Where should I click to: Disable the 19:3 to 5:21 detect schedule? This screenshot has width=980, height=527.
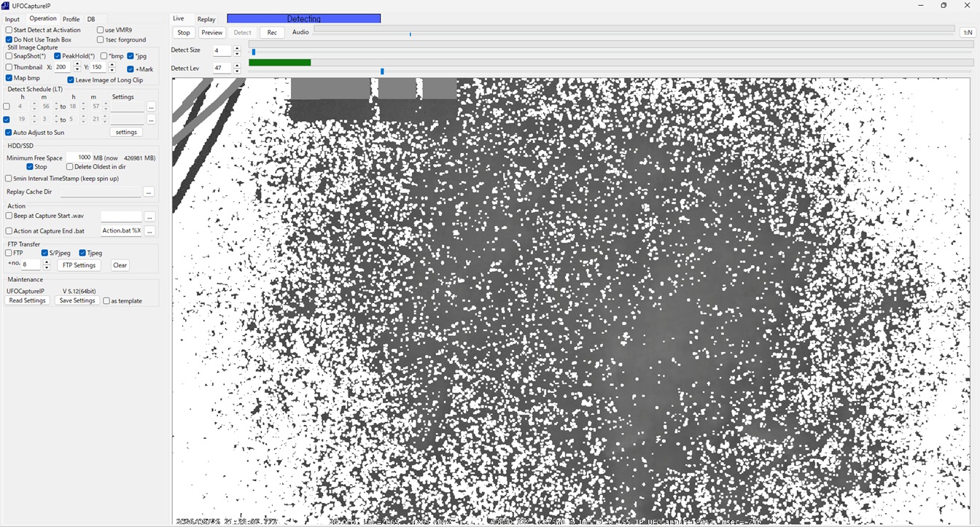click(7, 120)
